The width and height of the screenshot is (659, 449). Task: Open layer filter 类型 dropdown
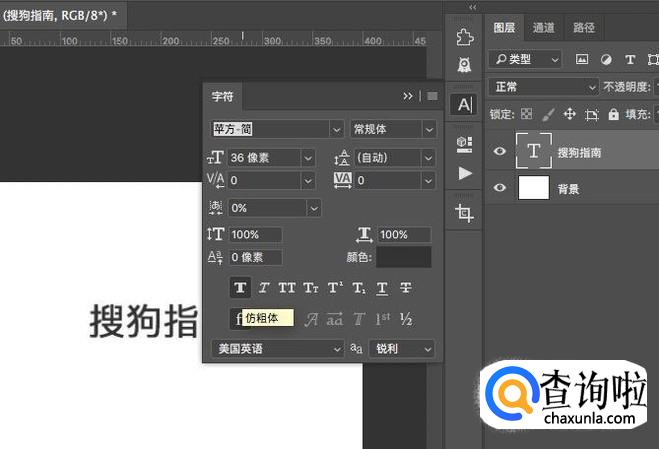[x=525, y=60]
